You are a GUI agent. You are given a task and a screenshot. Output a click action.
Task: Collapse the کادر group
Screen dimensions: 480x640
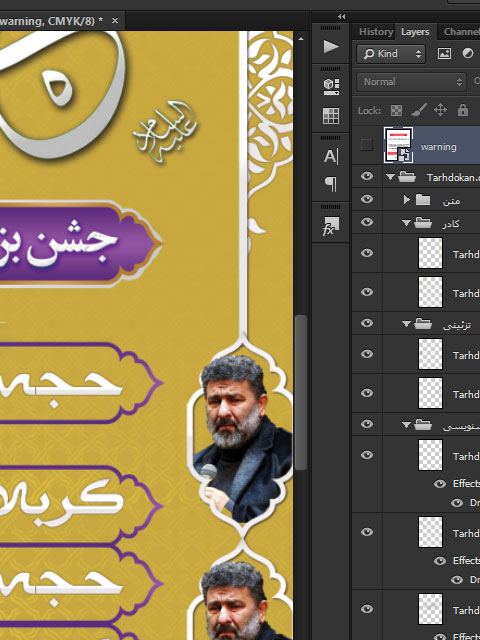point(406,223)
